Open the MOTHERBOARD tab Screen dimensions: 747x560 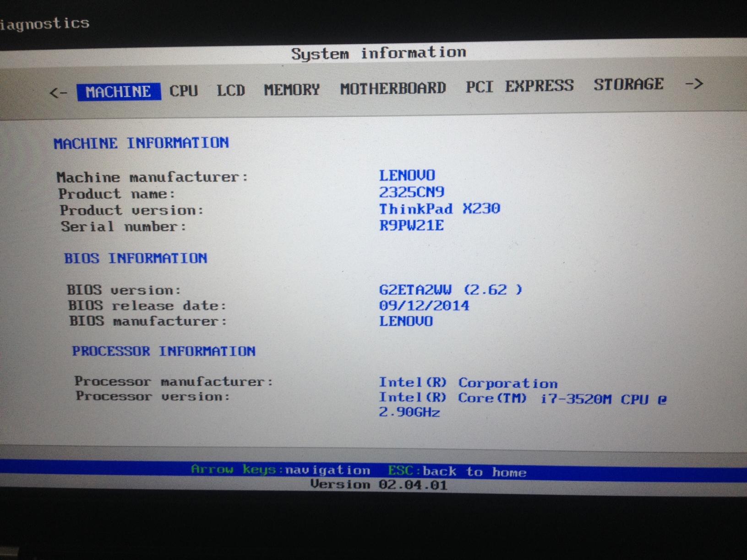393,88
